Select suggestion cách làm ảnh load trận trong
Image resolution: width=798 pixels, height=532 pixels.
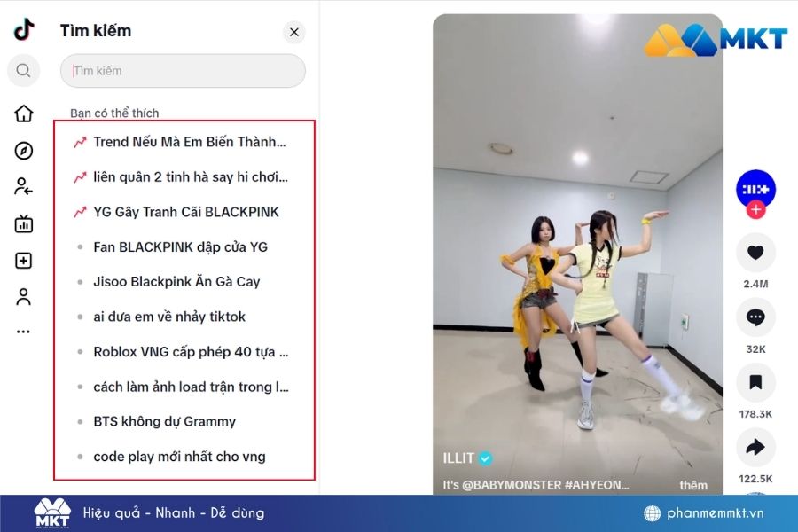(184, 387)
